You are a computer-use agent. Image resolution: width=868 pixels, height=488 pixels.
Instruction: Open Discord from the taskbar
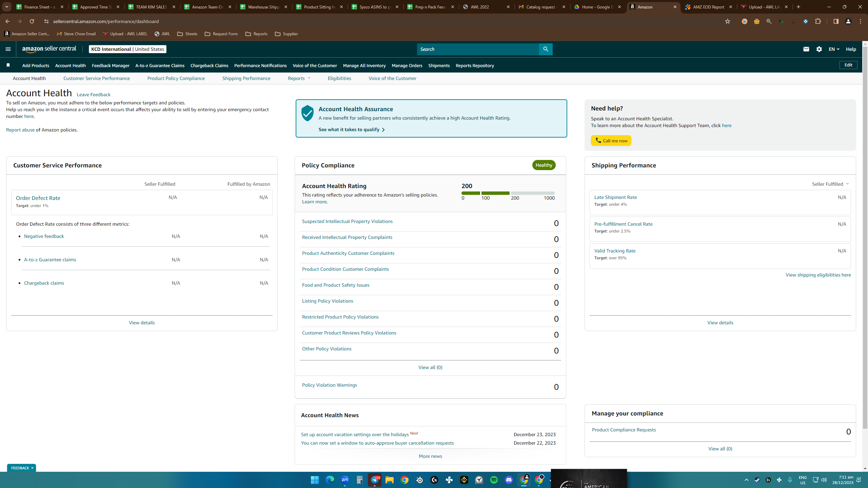[509, 480]
